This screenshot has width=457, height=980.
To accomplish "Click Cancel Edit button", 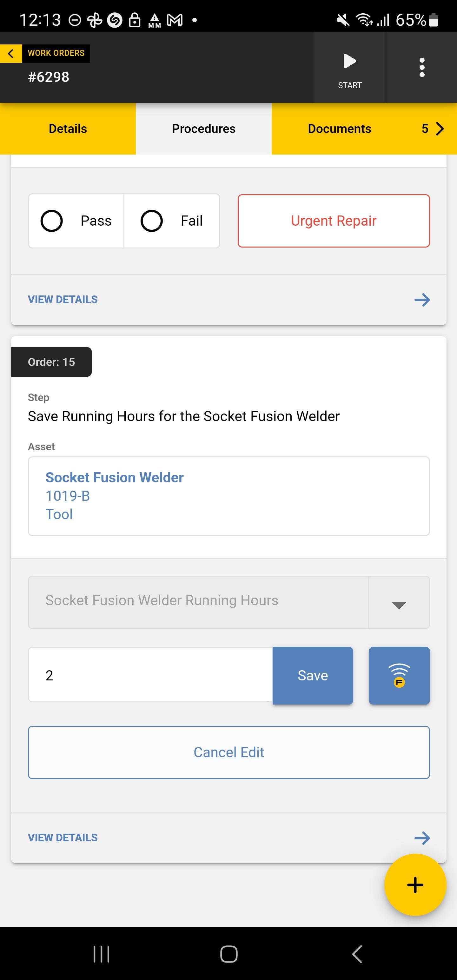I will coord(229,752).
